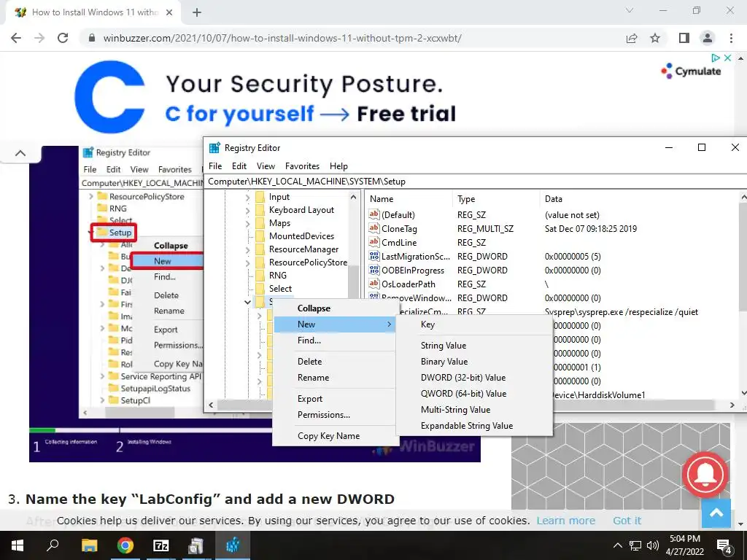The image size is (747, 560).
Task: Collapse the left panel with the up chevron
Action: pyautogui.click(x=20, y=153)
